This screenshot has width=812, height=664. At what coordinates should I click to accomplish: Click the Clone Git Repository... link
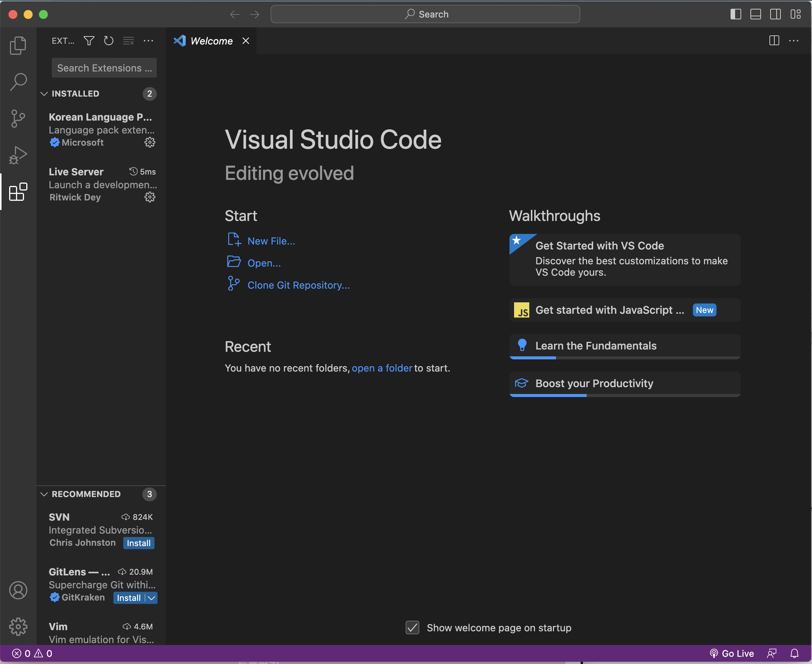coord(298,285)
